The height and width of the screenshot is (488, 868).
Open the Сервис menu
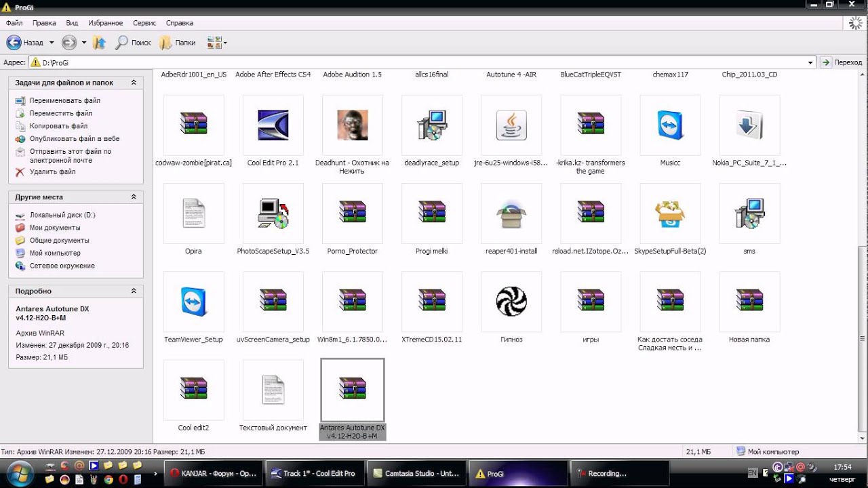pos(144,23)
